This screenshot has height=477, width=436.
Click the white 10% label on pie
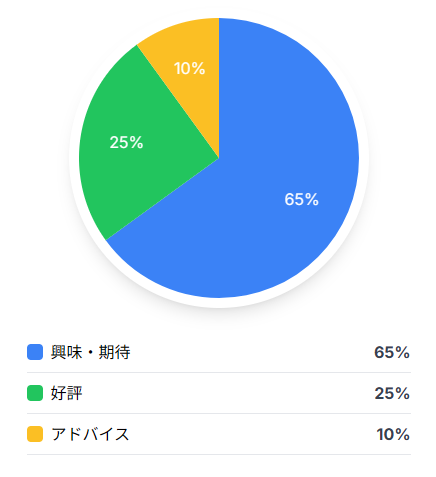click(189, 68)
